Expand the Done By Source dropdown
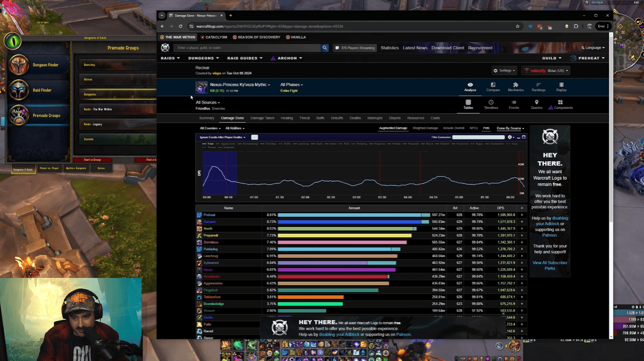The width and height of the screenshot is (644, 361). pos(510,128)
